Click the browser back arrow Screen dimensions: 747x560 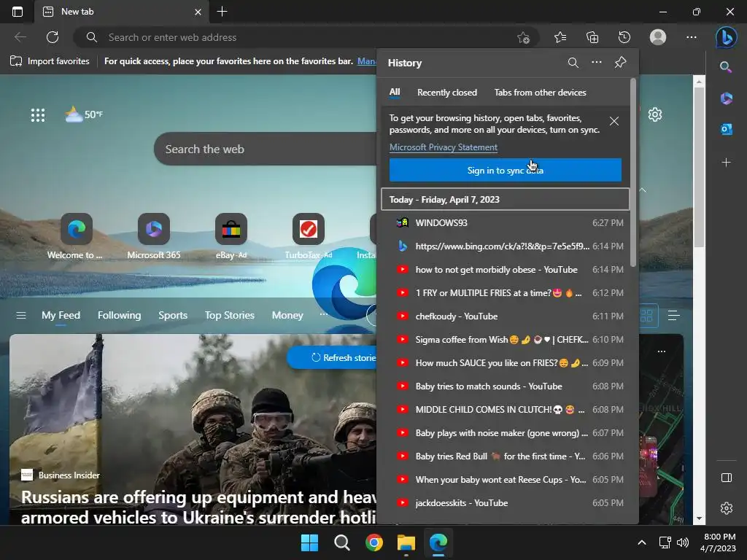click(x=20, y=37)
